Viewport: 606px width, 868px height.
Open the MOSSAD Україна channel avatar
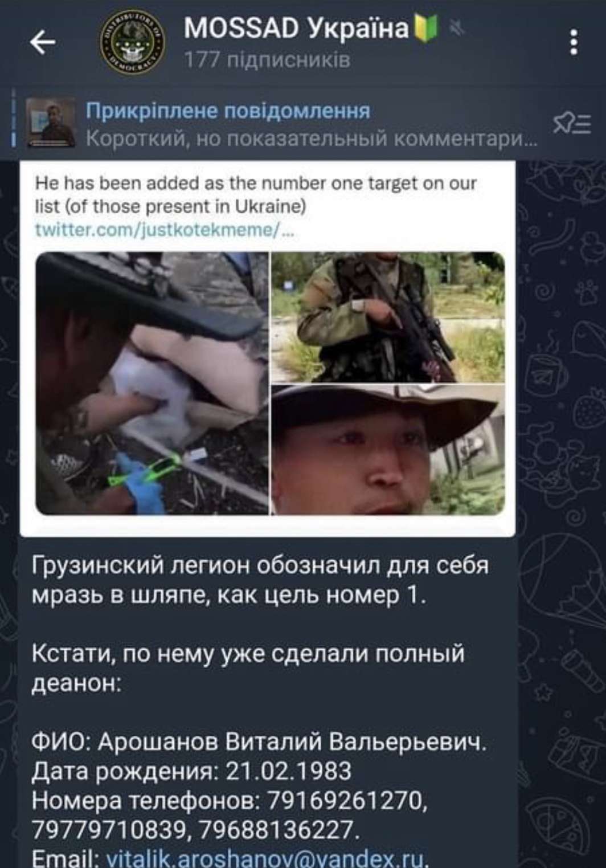(133, 42)
